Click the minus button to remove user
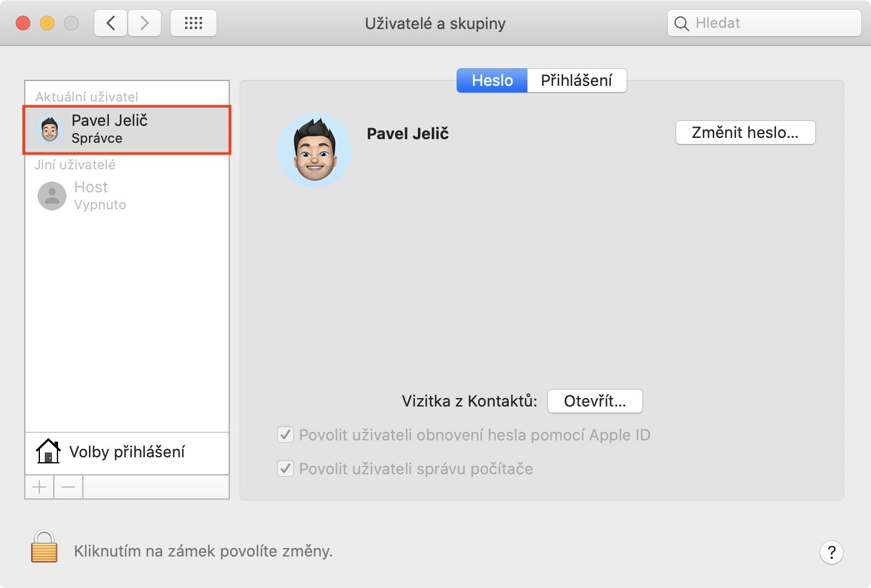The width and height of the screenshot is (871, 588). 68,487
